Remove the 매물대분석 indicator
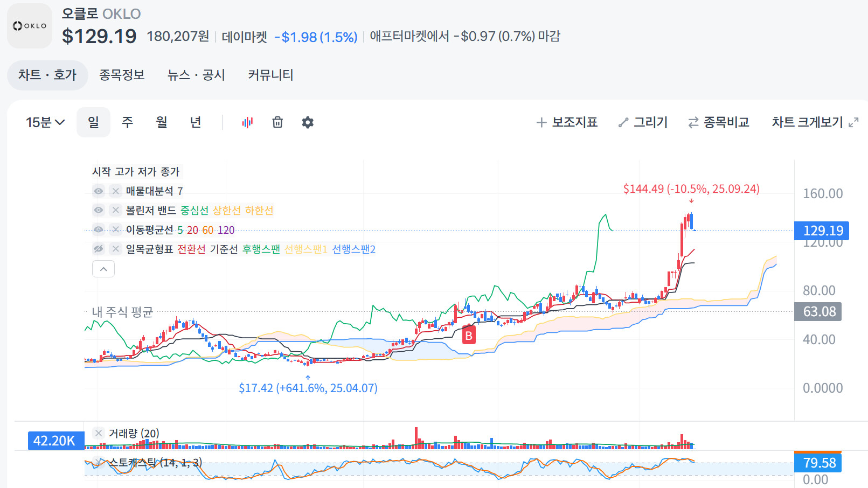This screenshot has height=488, width=868. tap(115, 191)
